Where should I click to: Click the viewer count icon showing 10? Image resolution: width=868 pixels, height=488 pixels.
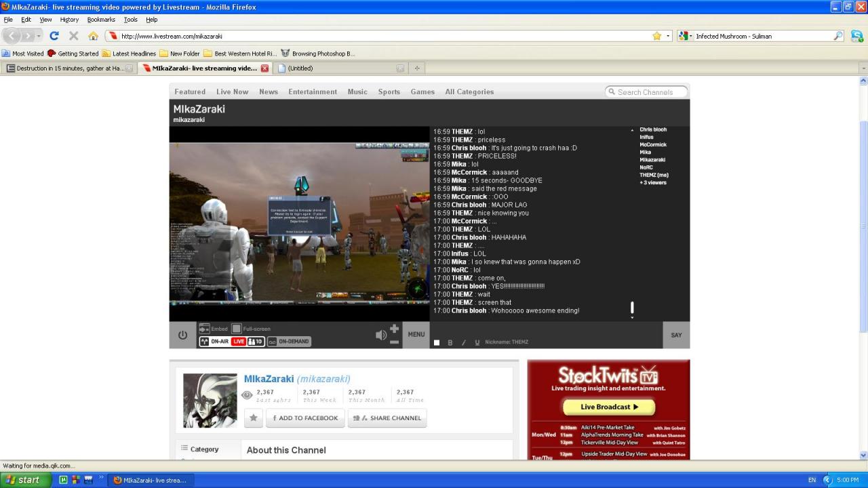pos(256,342)
